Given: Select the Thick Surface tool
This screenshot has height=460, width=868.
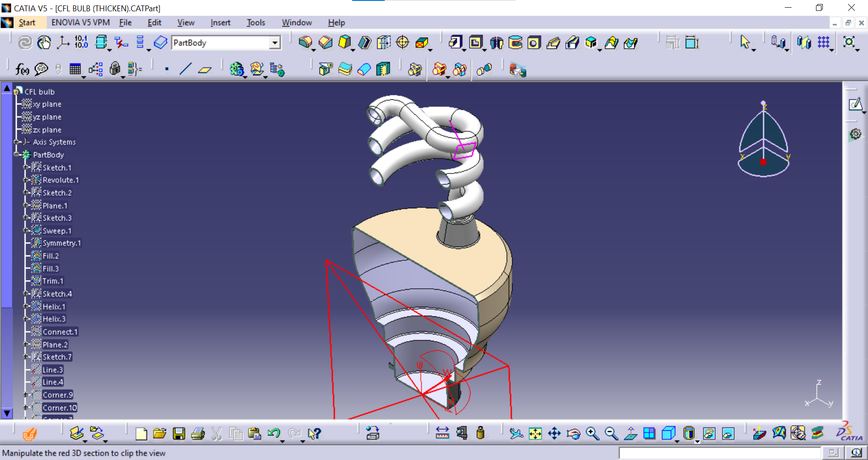Looking at the screenshot, I should click(345, 69).
